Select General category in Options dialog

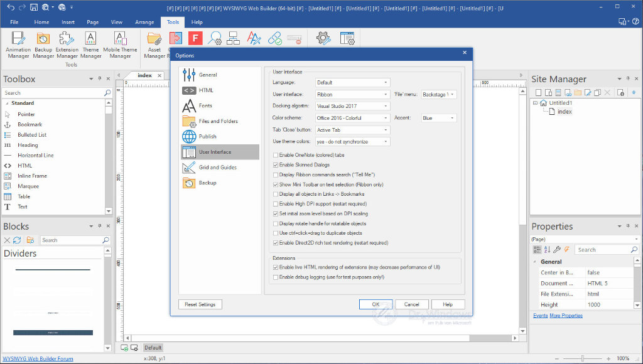[220, 75]
